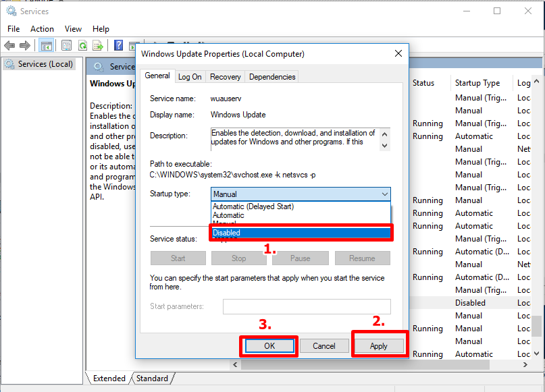Image resolution: width=545 pixels, height=392 pixels.
Task: Click the green Refresh toolbar icon
Action: (82, 45)
